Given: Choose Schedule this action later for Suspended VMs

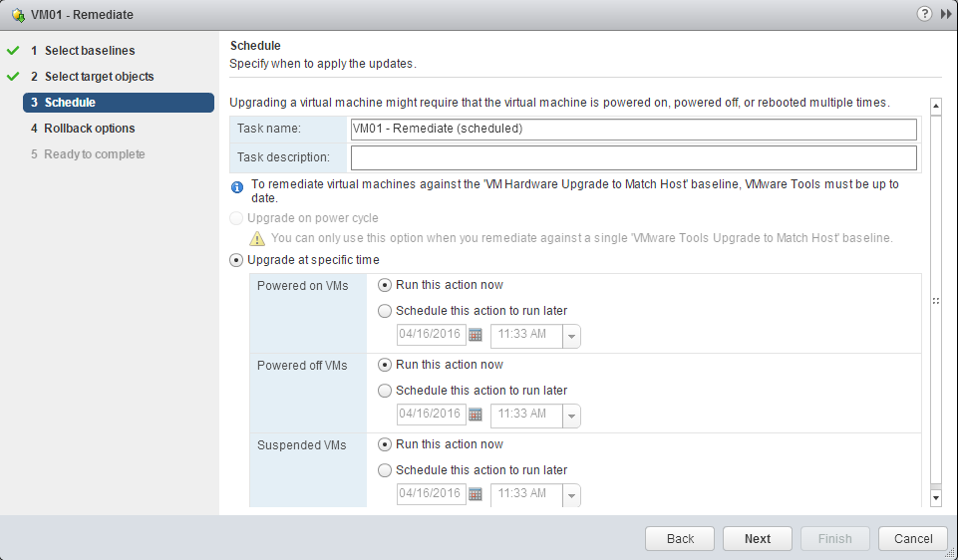Looking at the screenshot, I should (x=385, y=470).
